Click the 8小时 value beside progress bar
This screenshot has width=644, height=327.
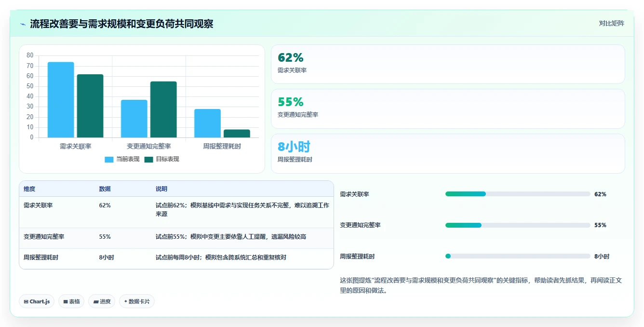pyautogui.click(x=602, y=257)
